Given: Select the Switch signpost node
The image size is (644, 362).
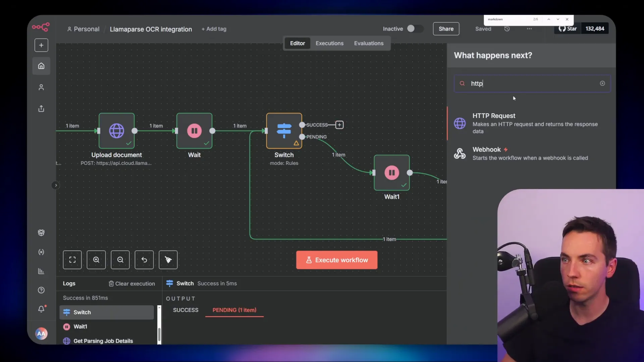Looking at the screenshot, I should (284, 131).
